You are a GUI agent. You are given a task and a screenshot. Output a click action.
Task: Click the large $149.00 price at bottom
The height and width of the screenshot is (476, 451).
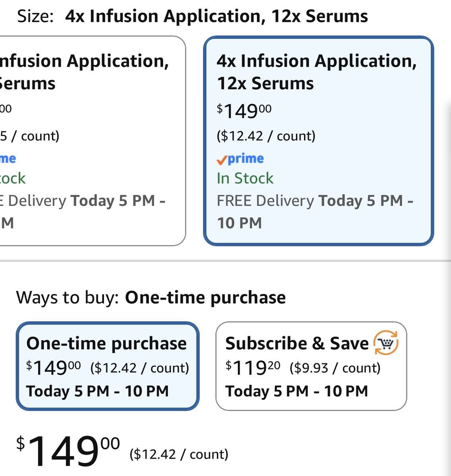pos(68,451)
